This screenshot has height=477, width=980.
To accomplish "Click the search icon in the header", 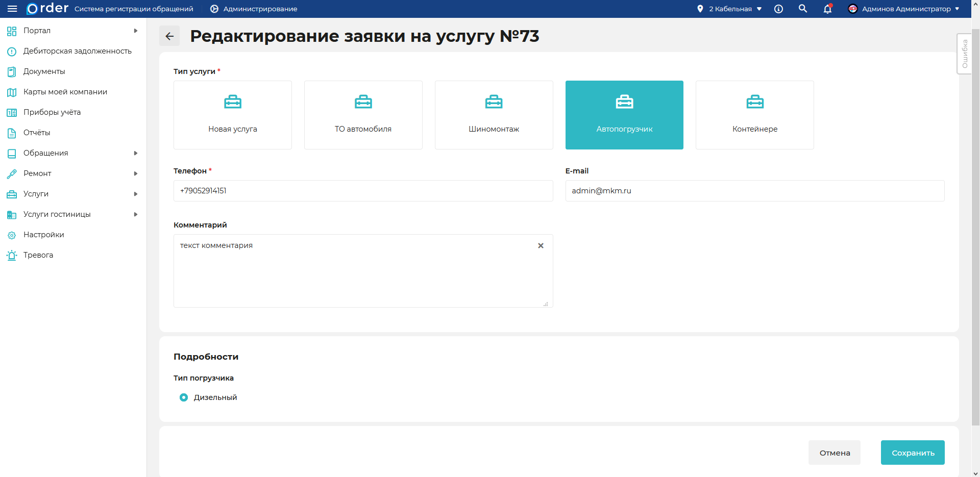I will (x=803, y=9).
